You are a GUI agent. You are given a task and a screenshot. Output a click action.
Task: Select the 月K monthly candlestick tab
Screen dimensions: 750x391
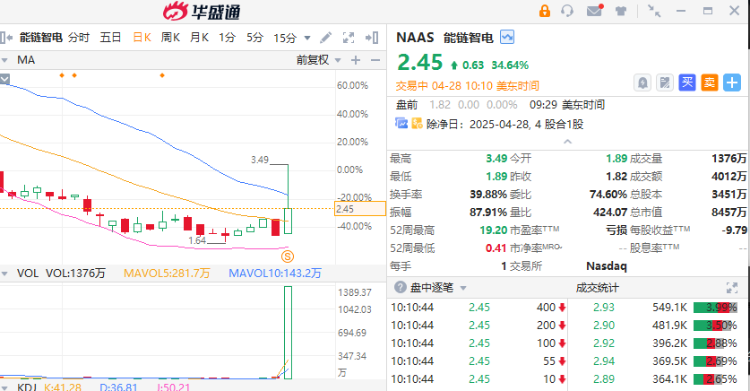pyautogui.click(x=199, y=37)
